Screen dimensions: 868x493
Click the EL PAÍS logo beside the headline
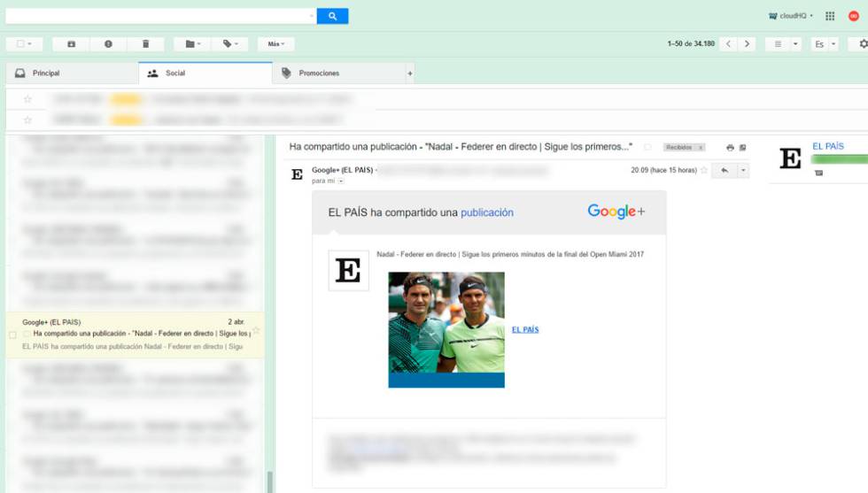click(348, 271)
